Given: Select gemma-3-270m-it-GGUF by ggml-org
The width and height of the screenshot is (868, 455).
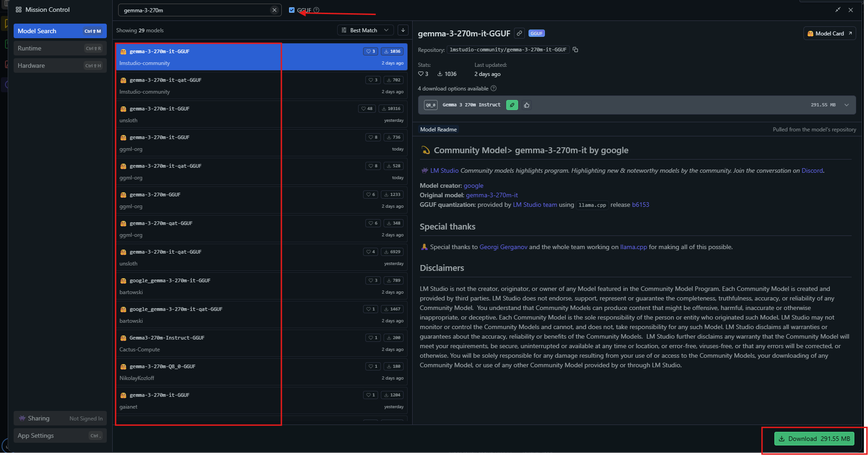Looking at the screenshot, I should click(x=261, y=143).
